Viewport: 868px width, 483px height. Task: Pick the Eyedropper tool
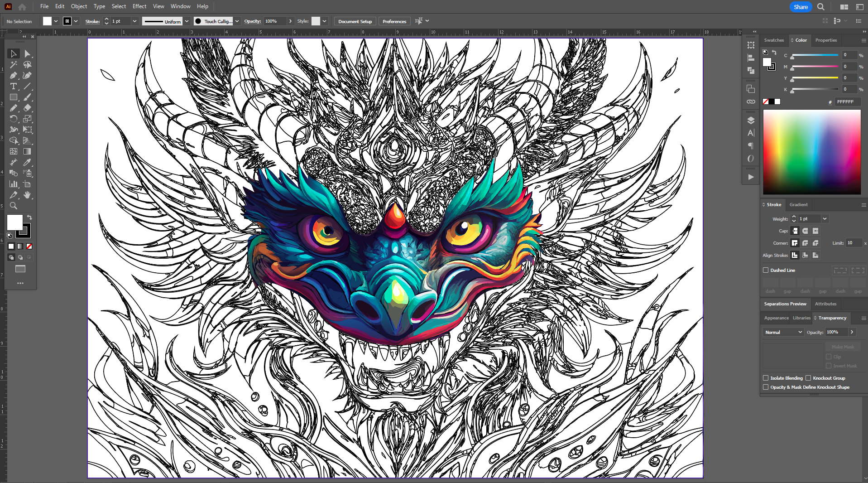(x=27, y=162)
